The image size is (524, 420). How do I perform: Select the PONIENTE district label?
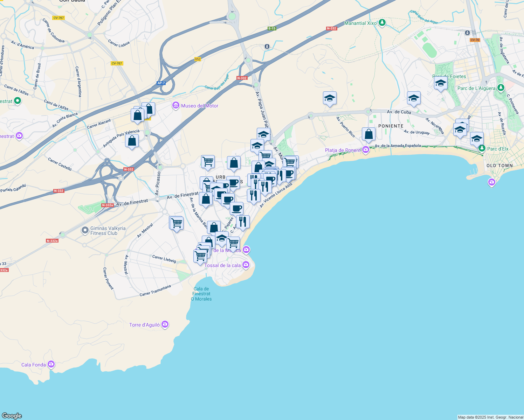pyautogui.click(x=391, y=126)
